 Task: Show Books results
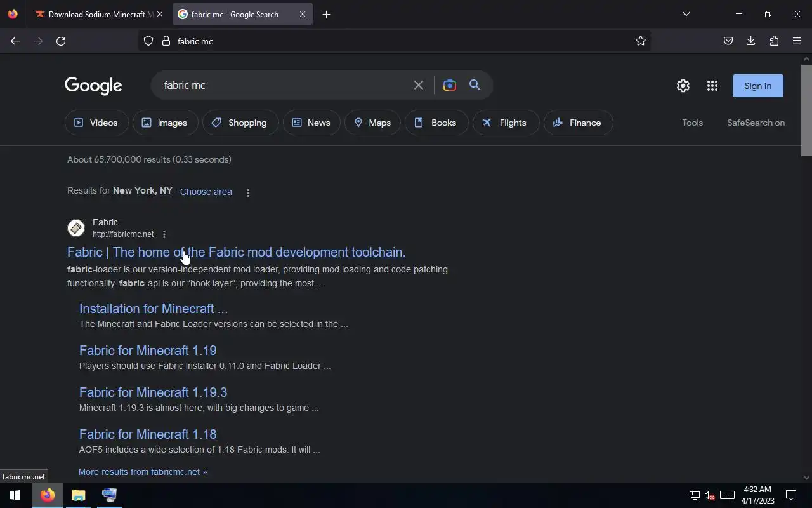[436, 123]
